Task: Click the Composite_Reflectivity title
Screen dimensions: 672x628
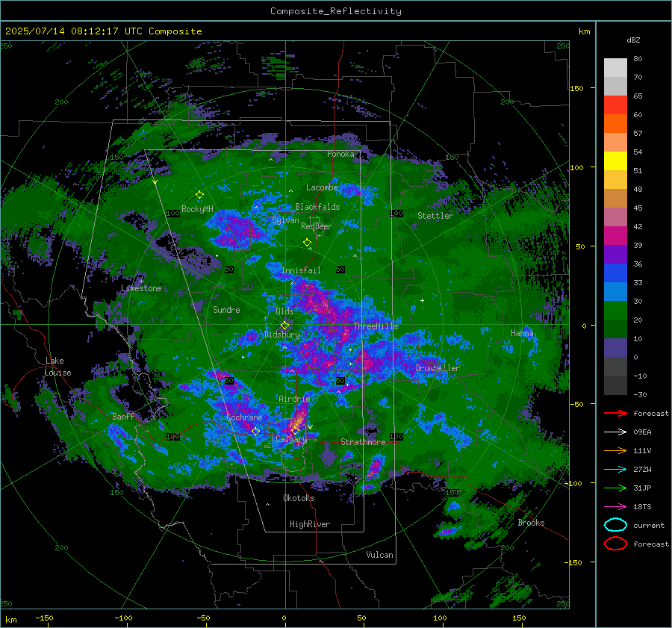Action: pyautogui.click(x=335, y=11)
